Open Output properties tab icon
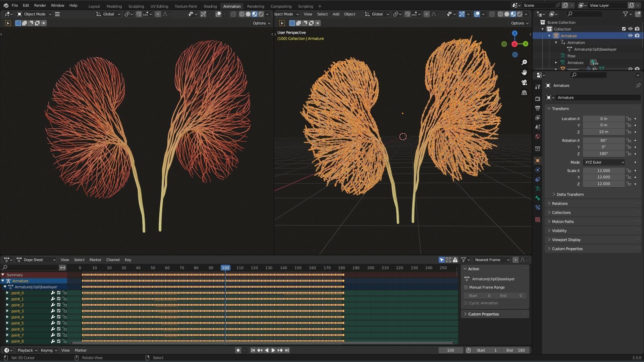The height and width of the screenshot is (362, 644). [538, 108]
